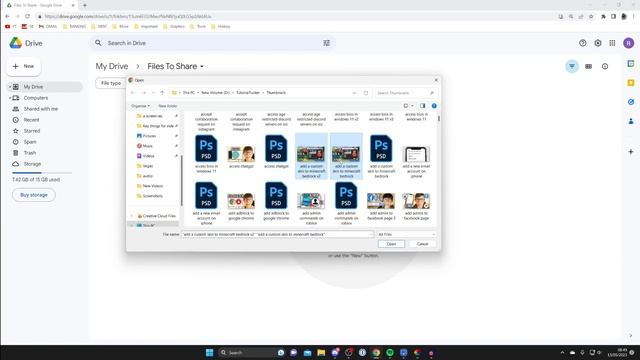640x360 pixels.
Task: Refresh the Open dialog address bar
Action: pyautogui.click(x=366, y=93)
